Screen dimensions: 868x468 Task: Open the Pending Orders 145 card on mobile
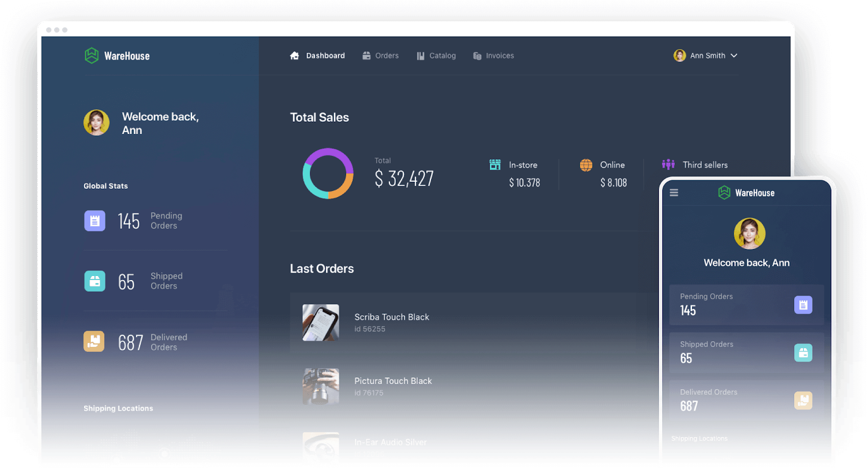746,305
